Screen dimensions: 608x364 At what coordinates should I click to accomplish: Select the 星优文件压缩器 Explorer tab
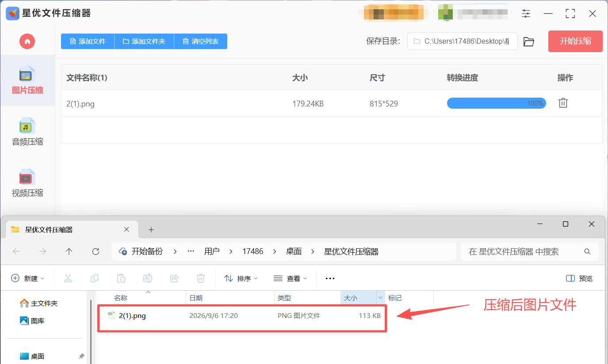(71, 229)
